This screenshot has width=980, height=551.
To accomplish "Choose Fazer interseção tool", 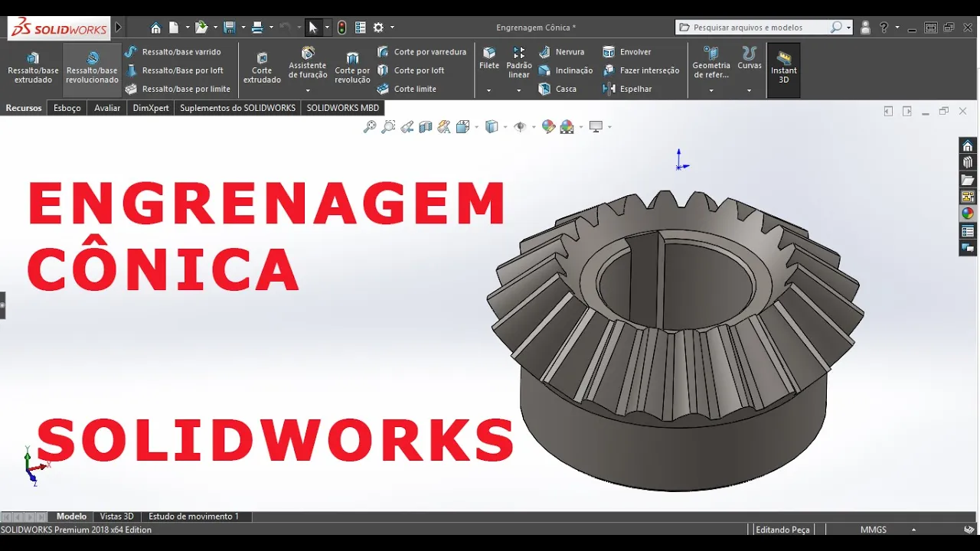I will 641,70.
